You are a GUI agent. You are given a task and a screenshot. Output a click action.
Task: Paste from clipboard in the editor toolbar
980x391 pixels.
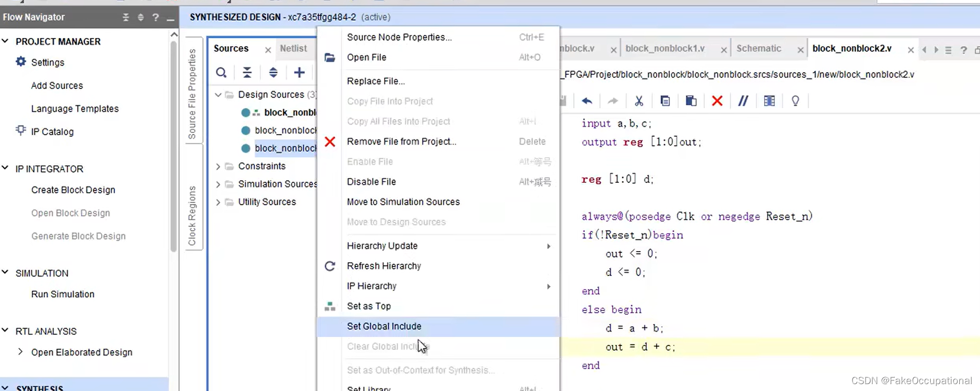(691, 101)
